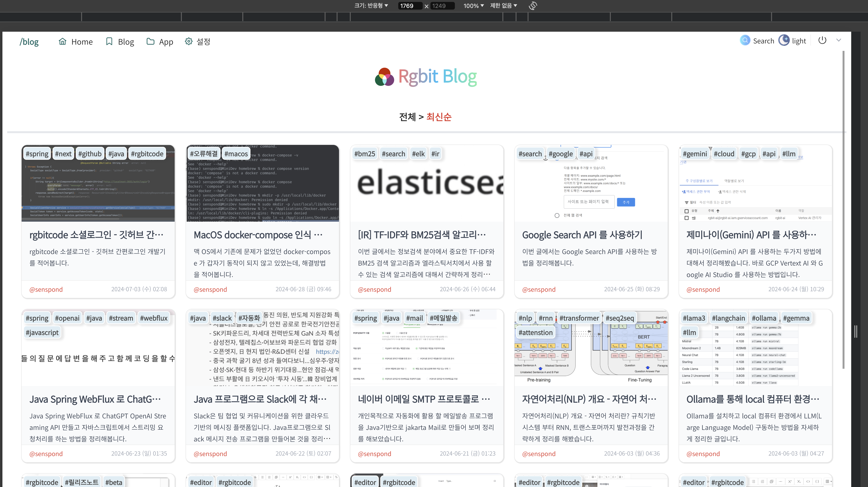Screen dimensions: 868x487
Task: Click the #오류해결 tag
Action: (203, 154)
